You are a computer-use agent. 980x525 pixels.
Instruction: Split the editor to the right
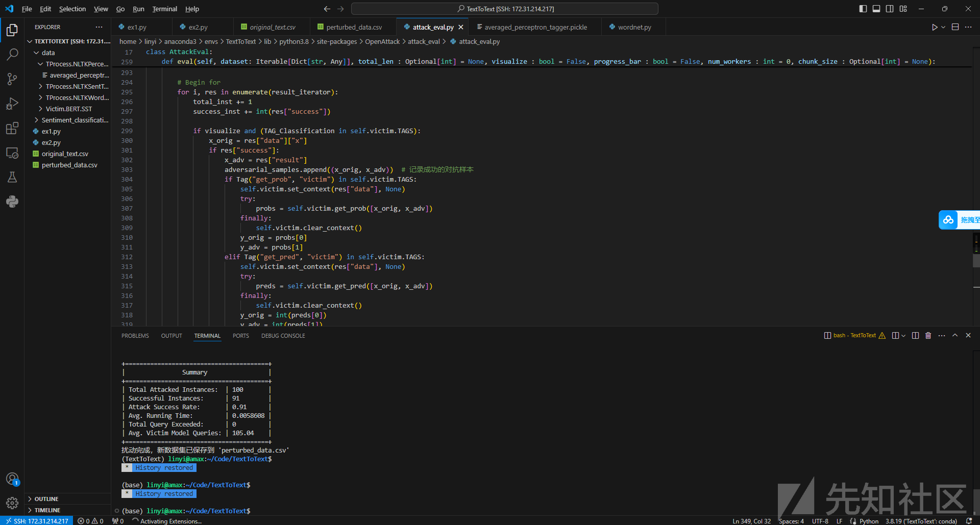pyautogui.click(x=955, y=27)
